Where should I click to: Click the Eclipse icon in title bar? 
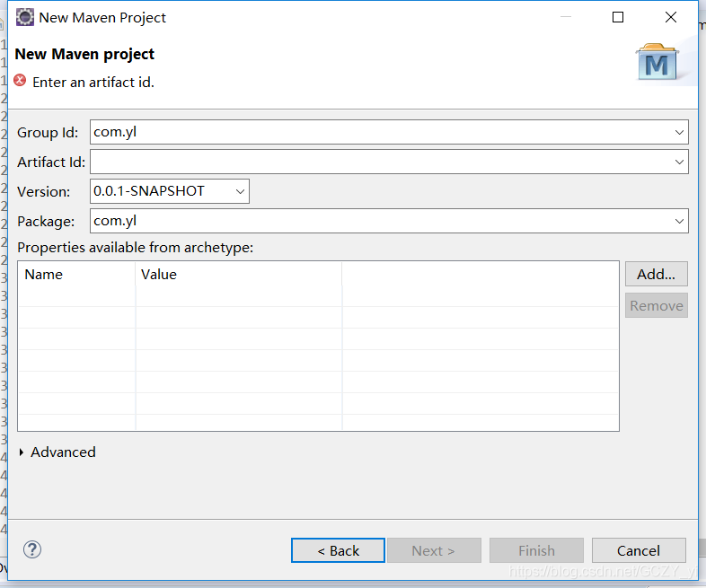(x=25, y=17)
